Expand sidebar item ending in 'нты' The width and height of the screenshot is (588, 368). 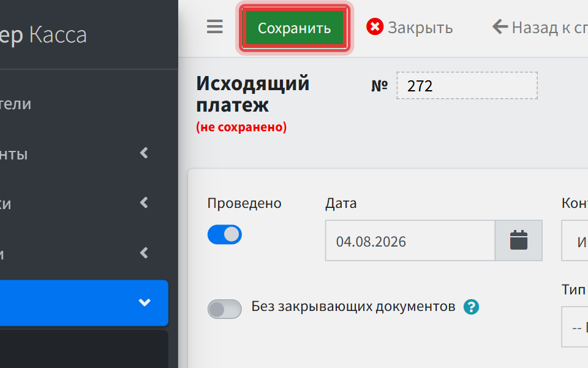tap(145, 153)
